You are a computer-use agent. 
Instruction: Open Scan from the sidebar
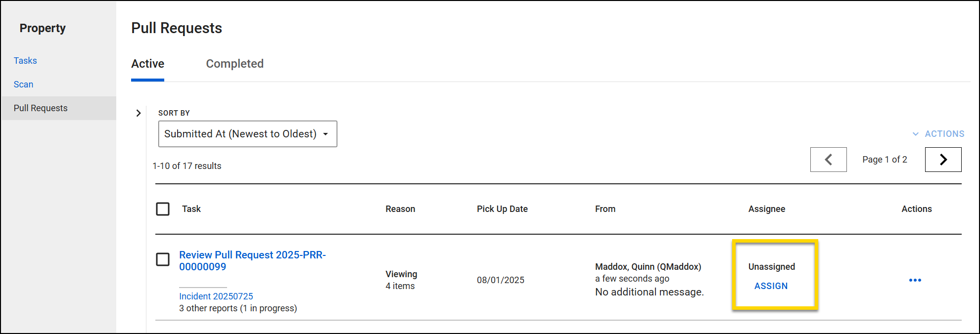pyautogui.click(x=23, y=84)
